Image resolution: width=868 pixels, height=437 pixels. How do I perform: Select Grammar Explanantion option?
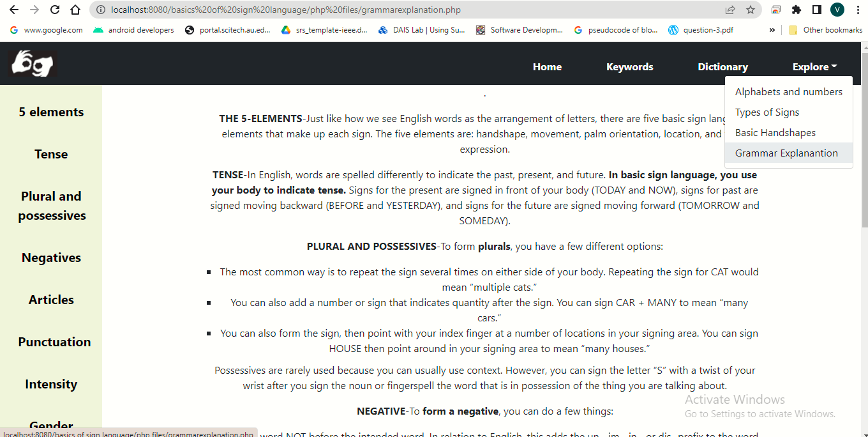(x=789, y=153)
